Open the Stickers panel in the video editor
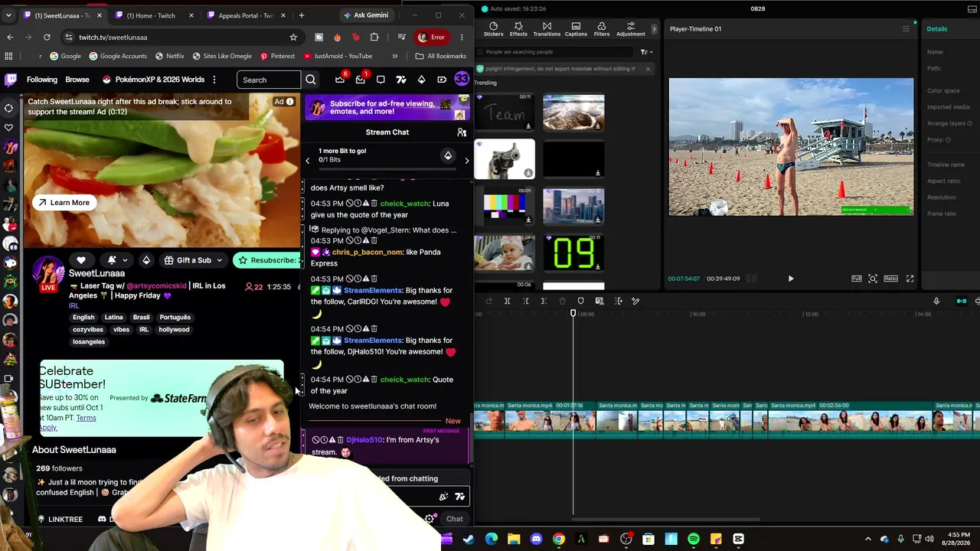The image size is (980, 551). pos(493,29)
